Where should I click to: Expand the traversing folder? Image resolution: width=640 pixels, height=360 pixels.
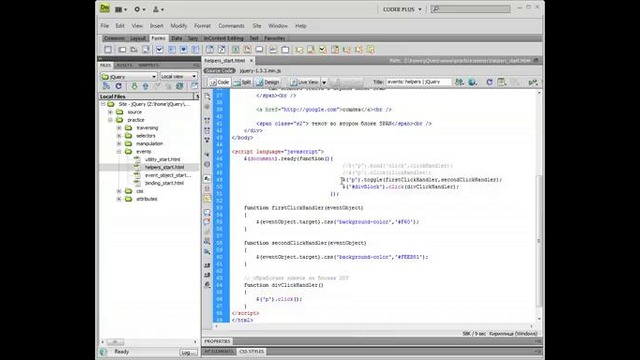pos(119,128)
